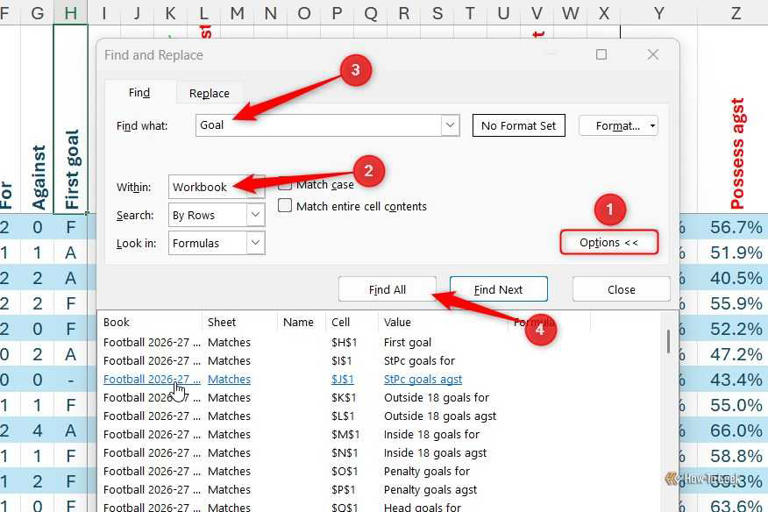Select result Inside 18 goals for
This screenshot has height=512, width=768.
(x=380, y=434)
